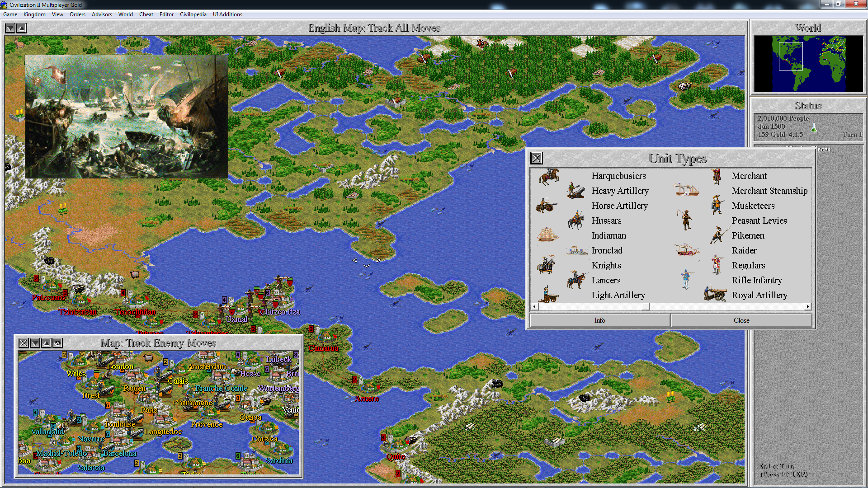Click the Info button in Unit Types

pyautogui.click(x=600, y=320)
